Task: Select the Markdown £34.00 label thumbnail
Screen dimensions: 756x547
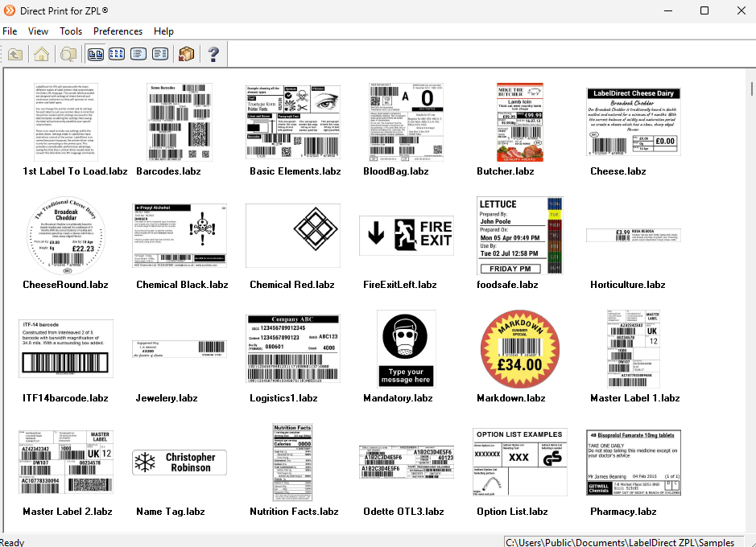Action: click(520, 348)
